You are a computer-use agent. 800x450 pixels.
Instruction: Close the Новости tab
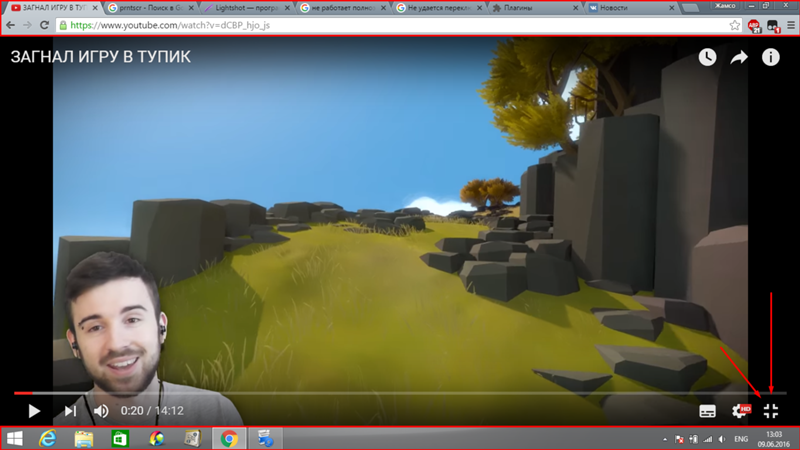(671, 8)
